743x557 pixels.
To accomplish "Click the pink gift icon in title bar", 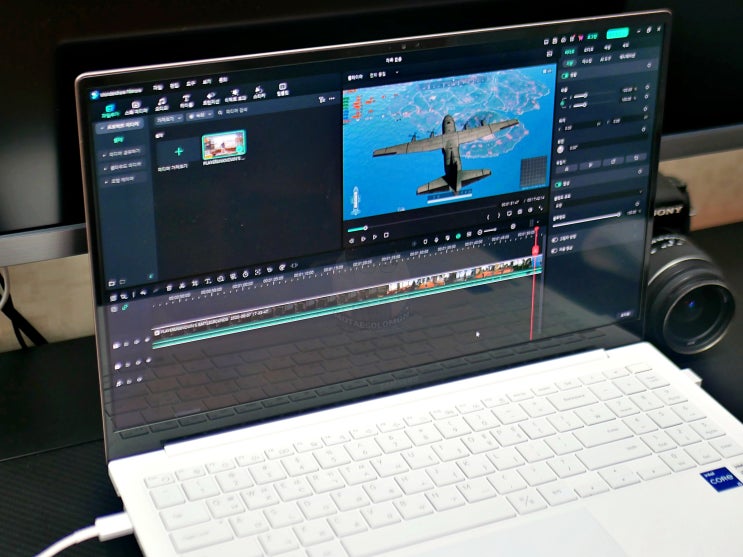I will click(x=581, y=38).
